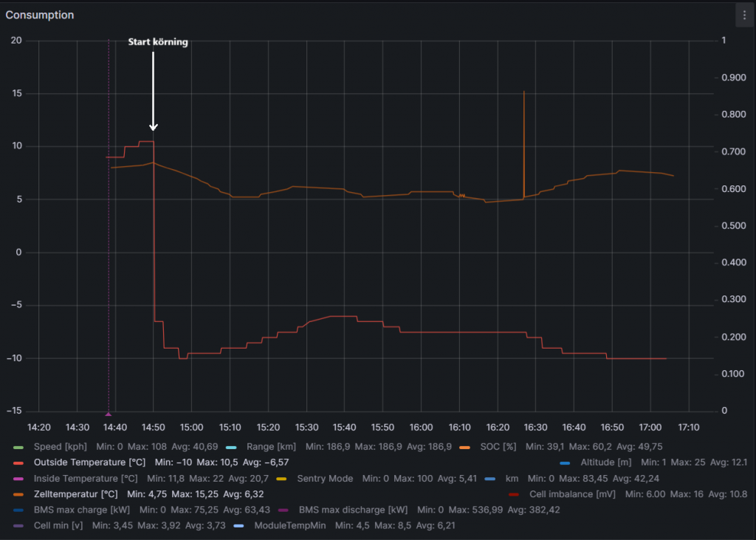Open the Consumption panel three-dot menu
The image size is (756, 540).
(x=743, y=16)
